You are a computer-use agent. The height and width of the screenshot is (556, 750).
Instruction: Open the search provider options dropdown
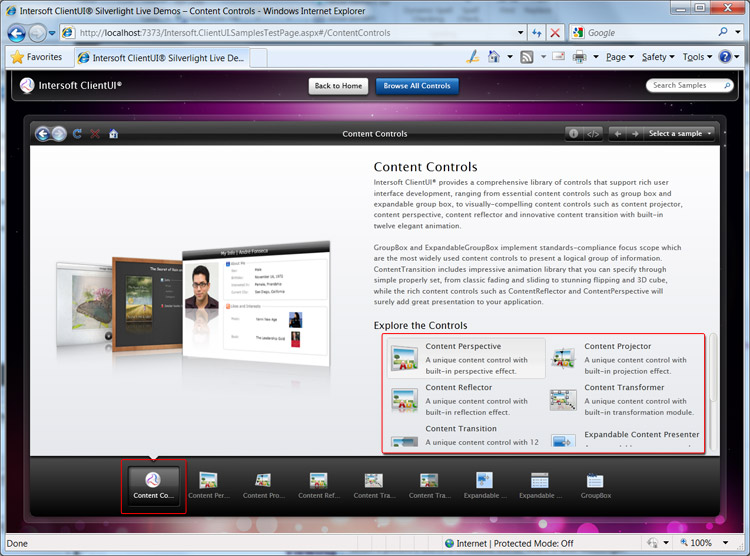pyautogui.click(x=738, y=33)
